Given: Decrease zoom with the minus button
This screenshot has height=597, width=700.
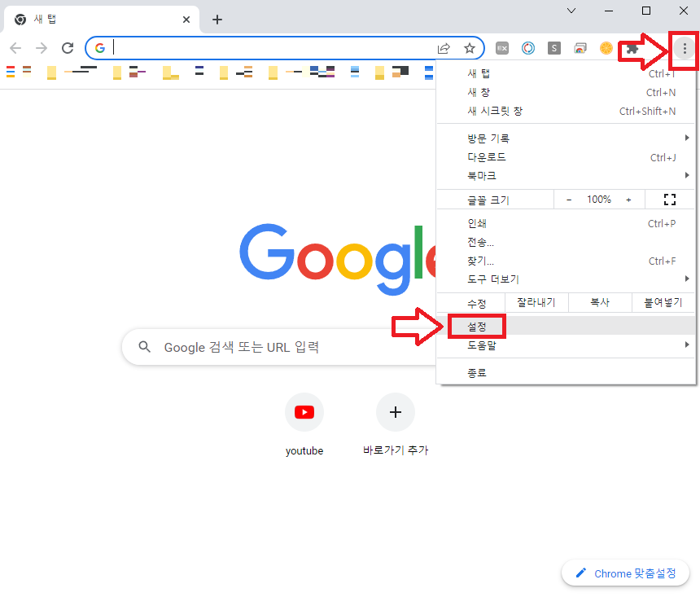Looking at the screenshot, I should 569,200.
